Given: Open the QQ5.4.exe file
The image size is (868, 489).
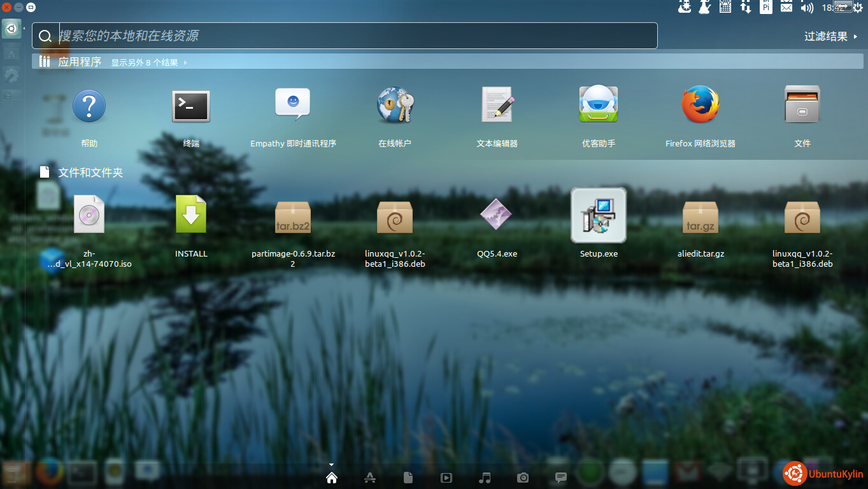Looking at the screenshot, I should pyautogui.click(x=497, y=216).
